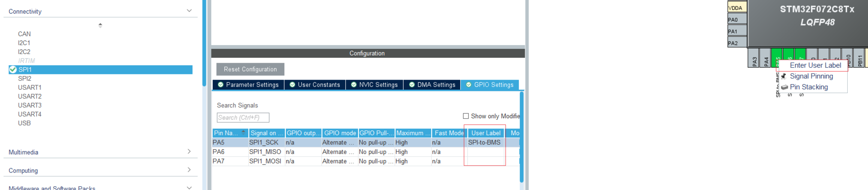The image size is (868, 190).
Task: Select USART4 in the Connectivity list
Action: 30,114
